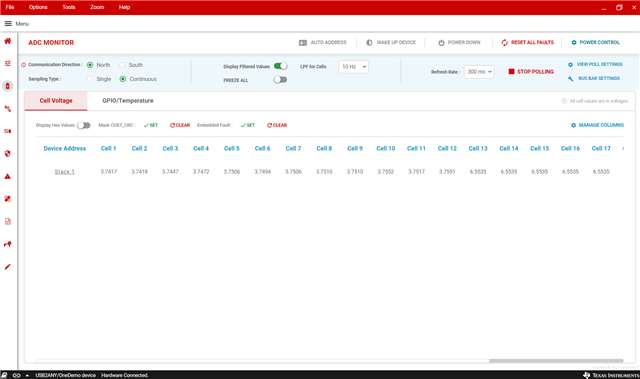The width and height of the screenshot is (640, 379).
Task: Select North communication direction
Action: pyautogui.click(x=90, y=65)
